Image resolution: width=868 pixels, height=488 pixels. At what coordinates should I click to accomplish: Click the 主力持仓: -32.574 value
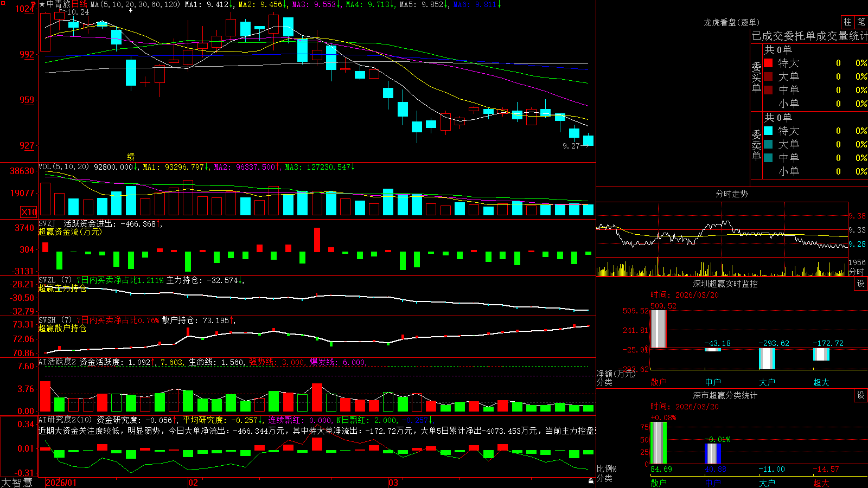click(x=202, y=280)
